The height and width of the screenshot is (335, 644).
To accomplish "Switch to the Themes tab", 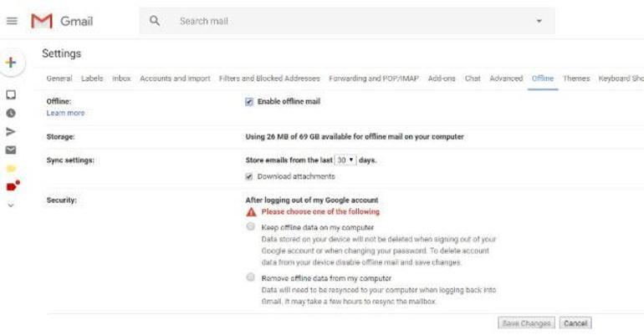I will coord(576,79).
